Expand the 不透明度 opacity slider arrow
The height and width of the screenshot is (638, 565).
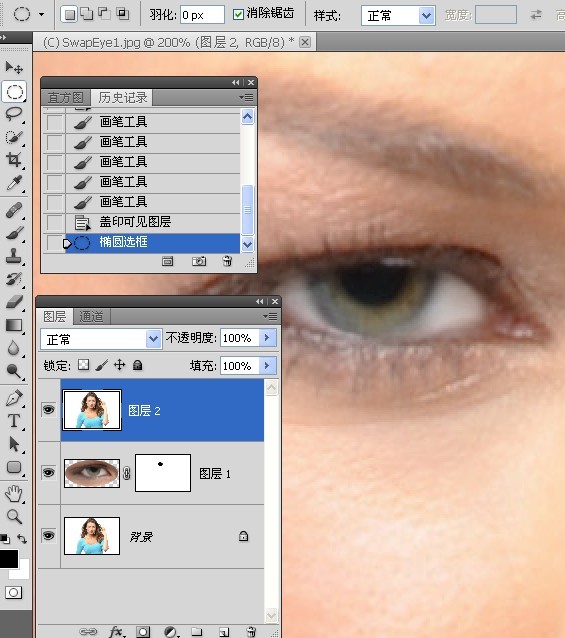[x=267, y=338]
